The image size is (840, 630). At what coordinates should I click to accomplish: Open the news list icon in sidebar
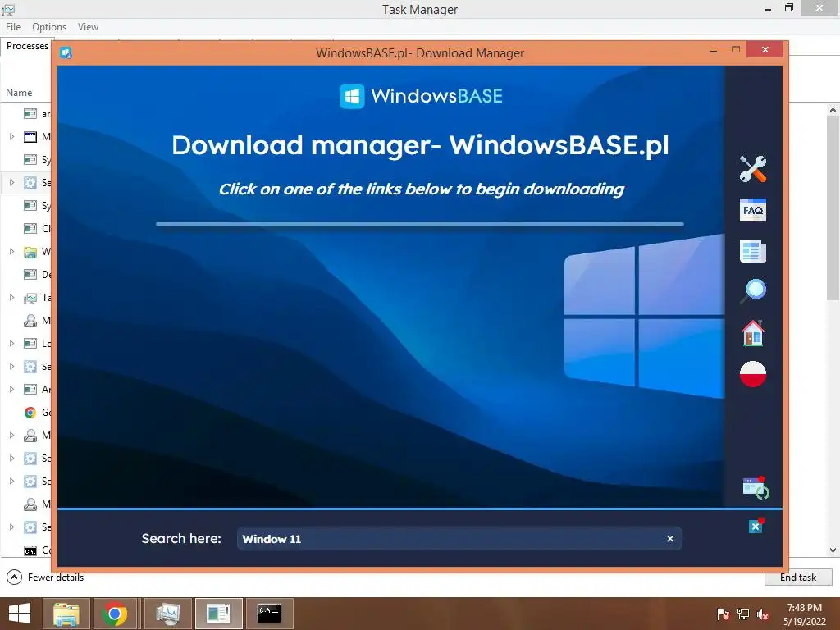click(x=753, y=251)
